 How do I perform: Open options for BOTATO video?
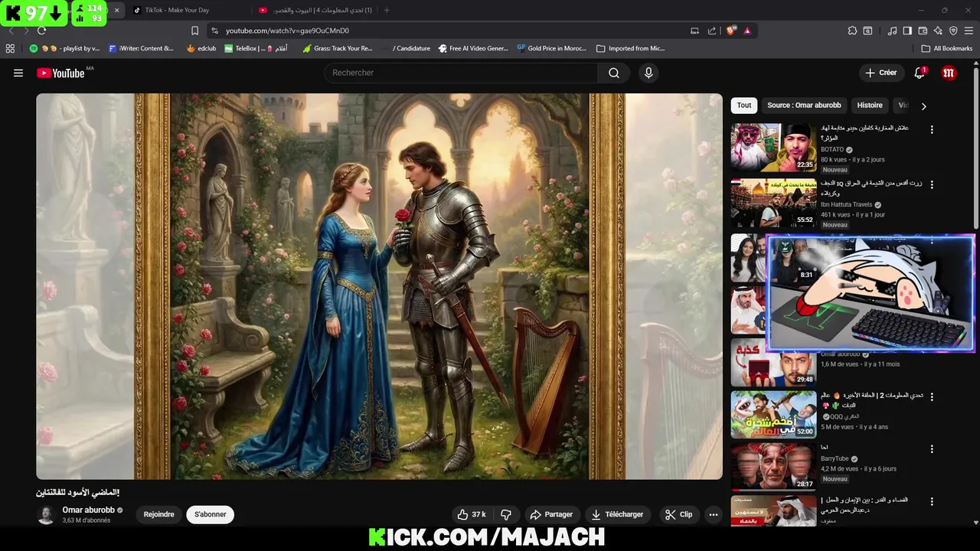pyautogui.click(x=932, y=130)
